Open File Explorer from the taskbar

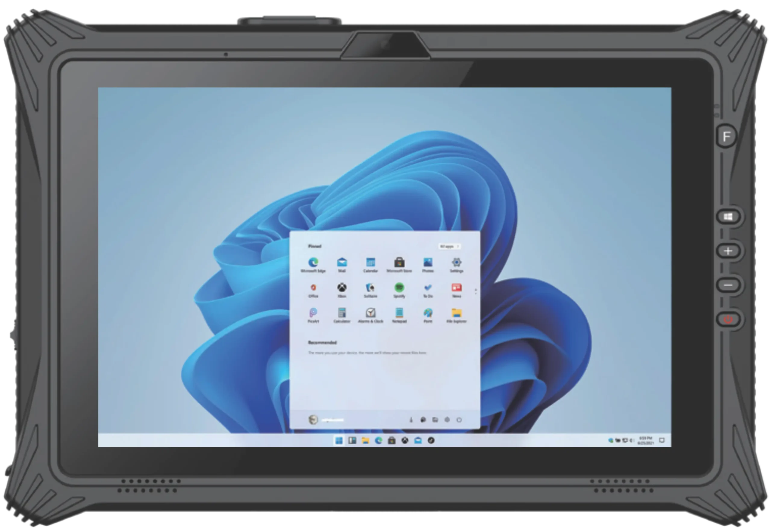pos(365,441)
